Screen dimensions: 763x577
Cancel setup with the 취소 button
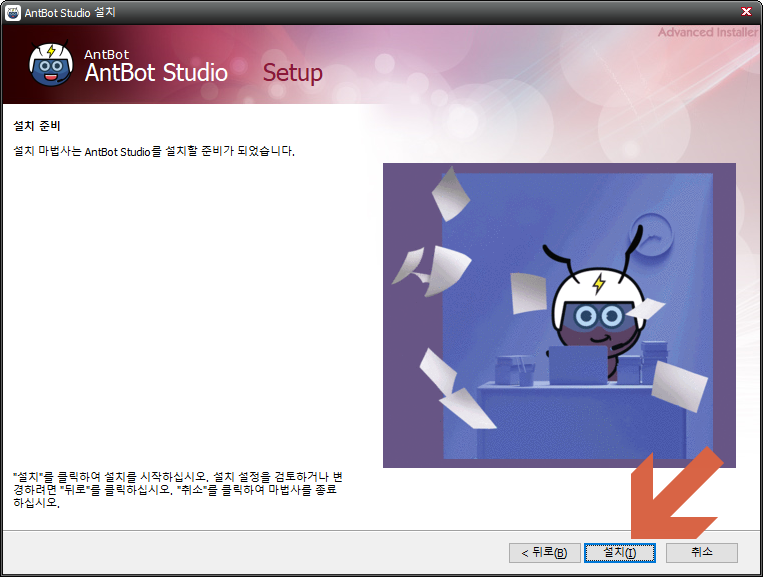(x=702, y=553)
